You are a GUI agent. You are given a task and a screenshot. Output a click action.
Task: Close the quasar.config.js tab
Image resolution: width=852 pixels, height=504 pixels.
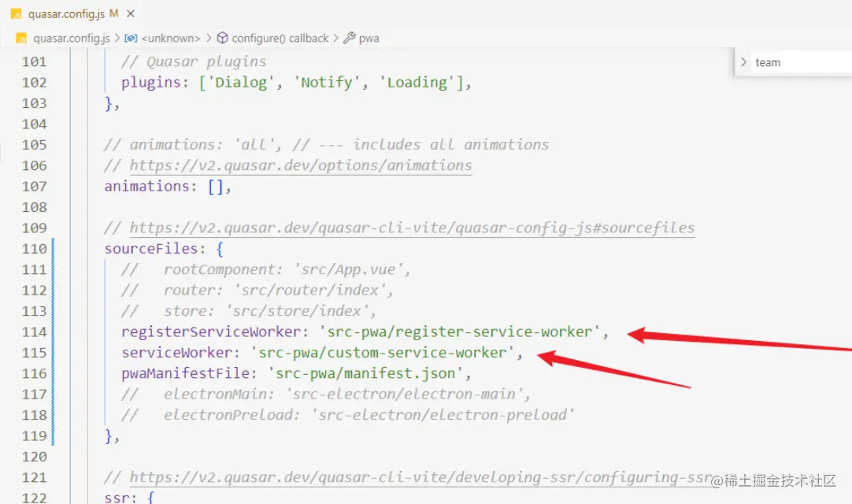pos(131,13)
